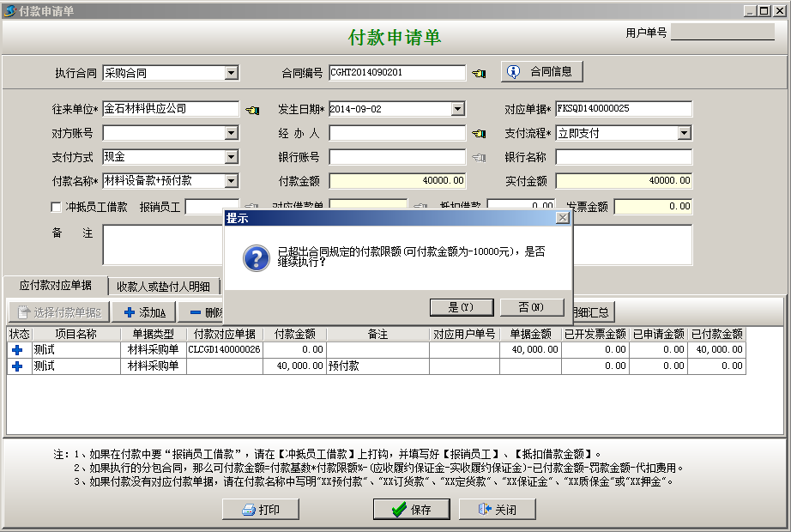
Task: Click 是(Y) to continue execution
Action: 461,307
